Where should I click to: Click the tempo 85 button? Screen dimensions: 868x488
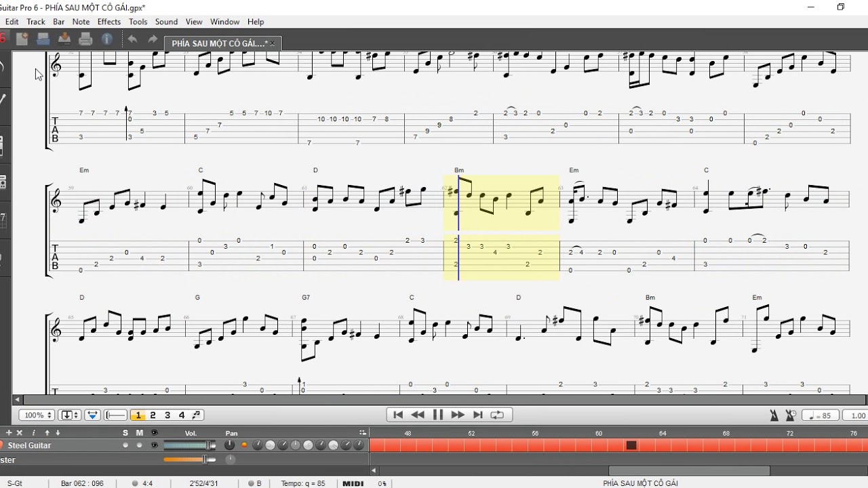[x=821, y=415]
